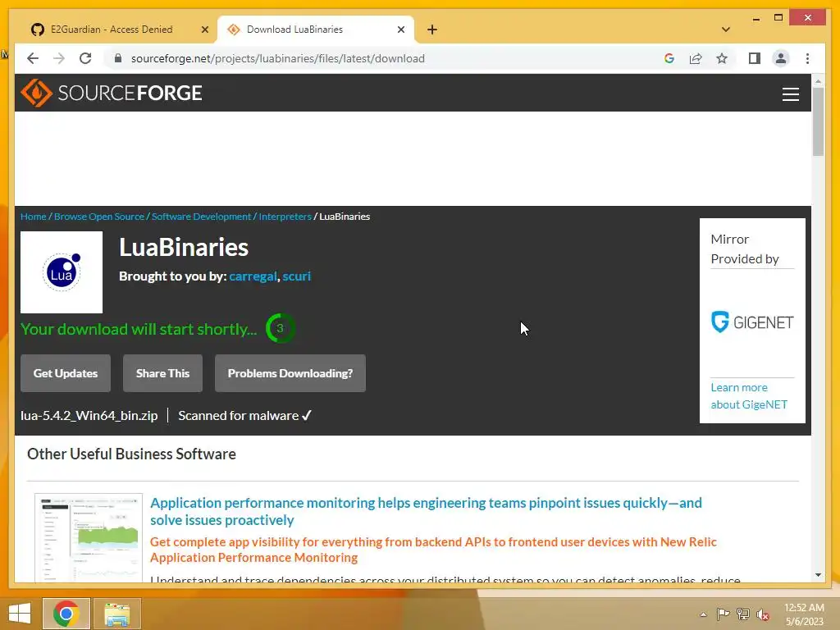Image resolution: width=840 pixels, height=630 pixels.
Task: Click the lua-5.4.2_Win64_bin.zip filename
Action: point(89,416)
